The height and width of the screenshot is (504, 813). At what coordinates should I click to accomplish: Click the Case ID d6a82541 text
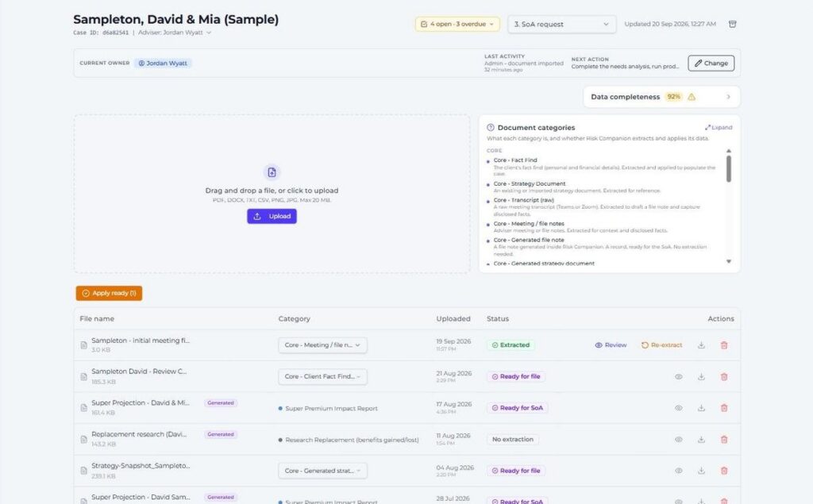point(101,33)
